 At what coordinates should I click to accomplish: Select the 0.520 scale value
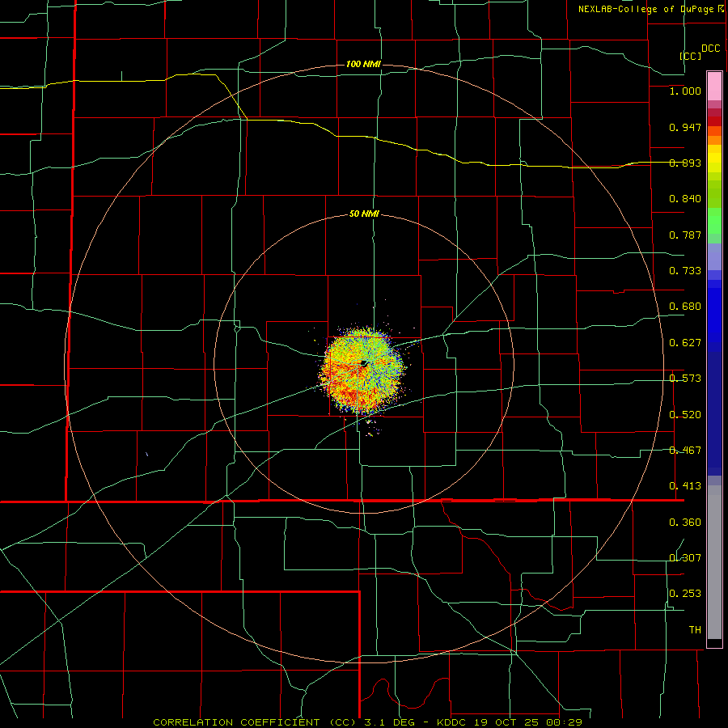point(685,415)
